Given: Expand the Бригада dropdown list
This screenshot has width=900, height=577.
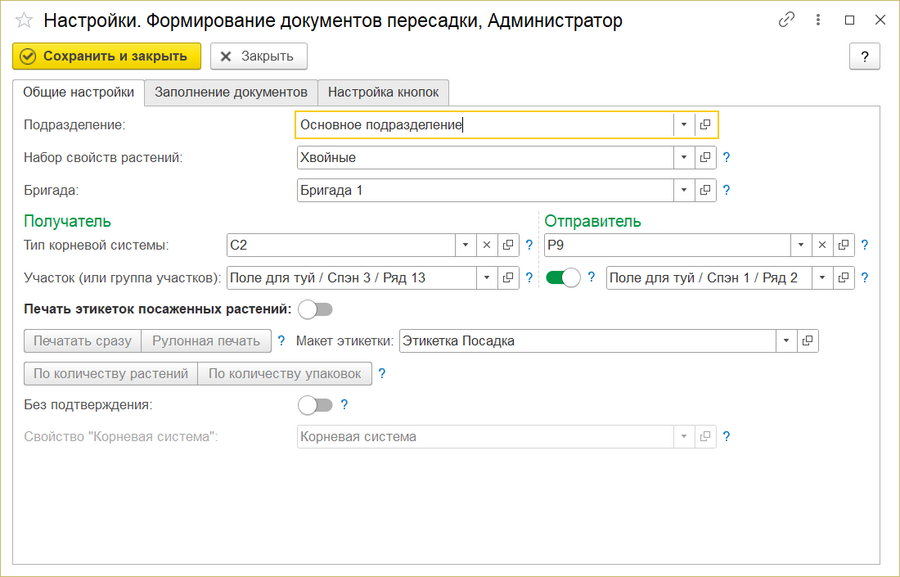Looking at the screenshot, I should point(684,190).
